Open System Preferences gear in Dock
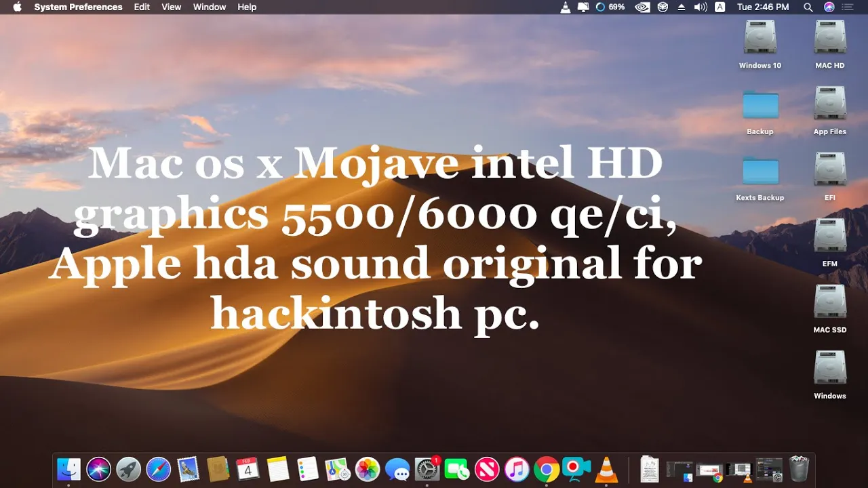868x488 pixels. (427, 469)
